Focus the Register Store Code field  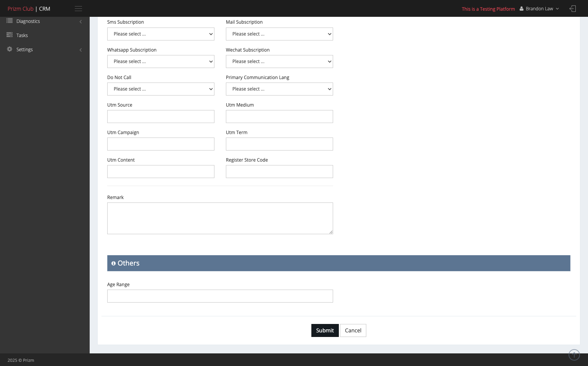pos(279,172)
